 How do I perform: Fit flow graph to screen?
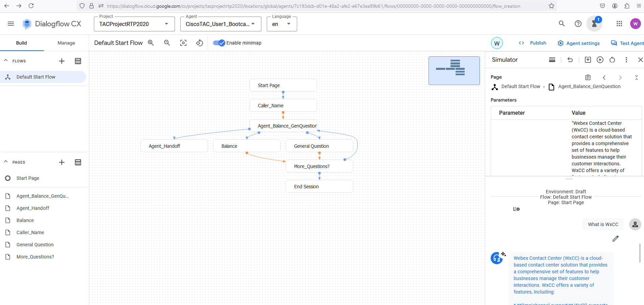click(x=183, y=43)
